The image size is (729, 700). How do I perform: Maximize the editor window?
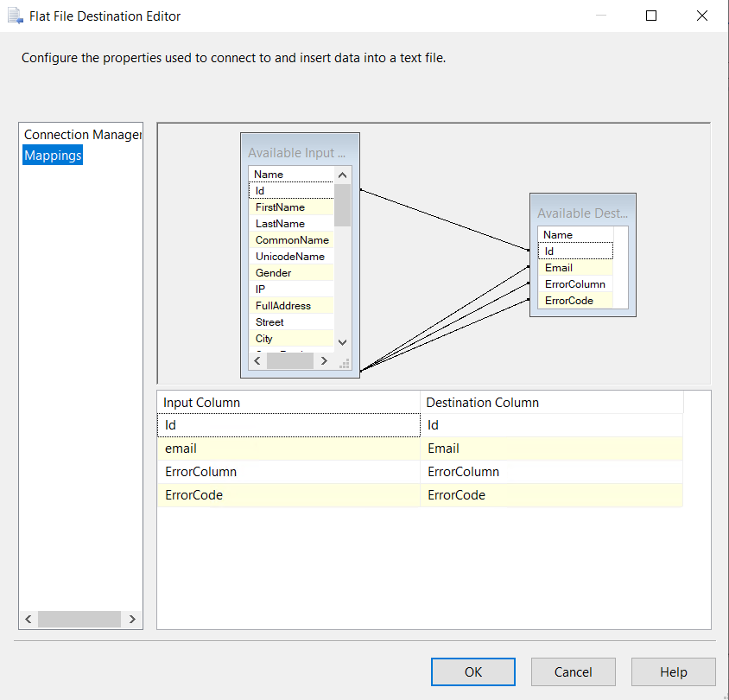pos(651,16)
